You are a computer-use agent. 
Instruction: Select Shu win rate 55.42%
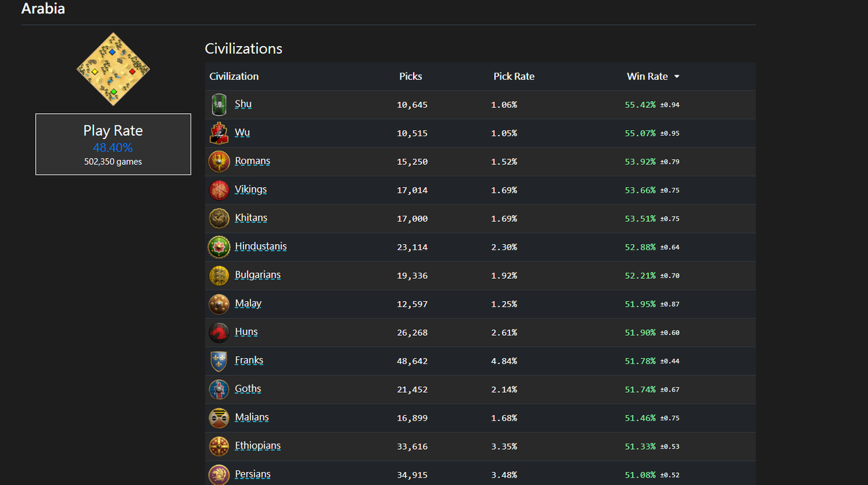tap(640, 105)
